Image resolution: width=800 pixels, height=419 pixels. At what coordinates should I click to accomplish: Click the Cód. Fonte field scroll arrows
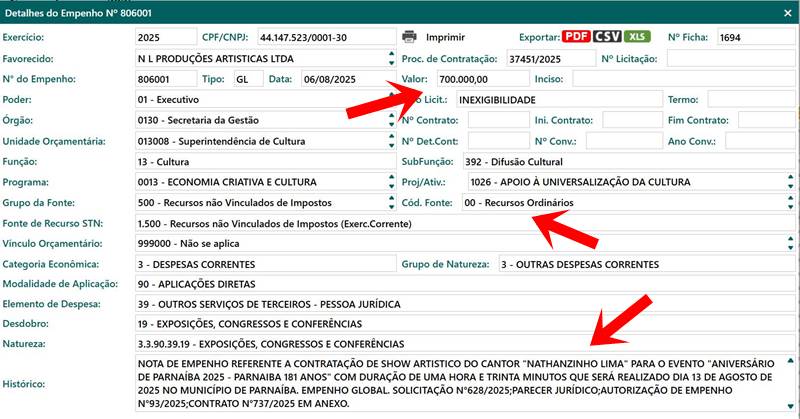point(791,203)
